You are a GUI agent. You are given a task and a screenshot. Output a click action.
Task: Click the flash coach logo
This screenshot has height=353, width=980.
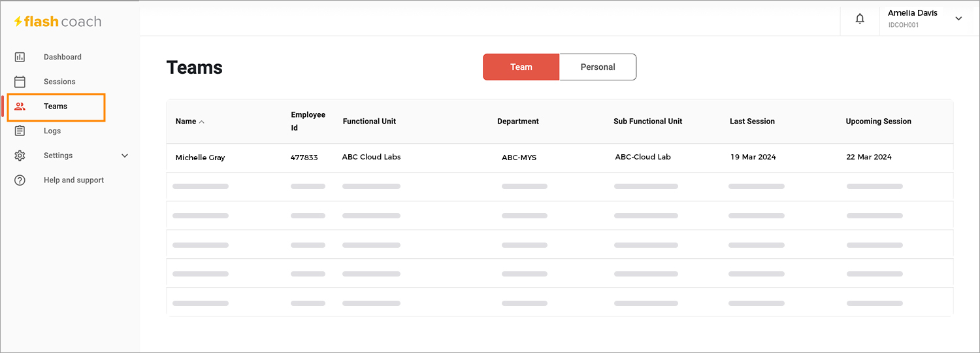(57, 22)
